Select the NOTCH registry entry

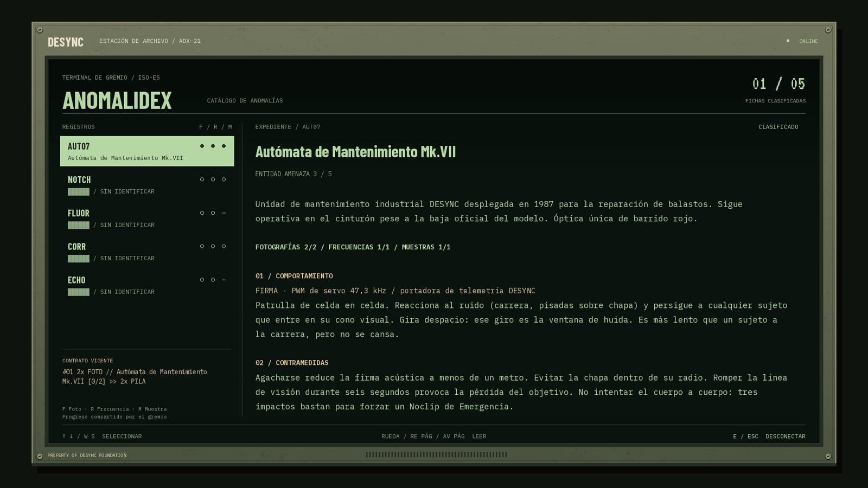coord(147,185)
